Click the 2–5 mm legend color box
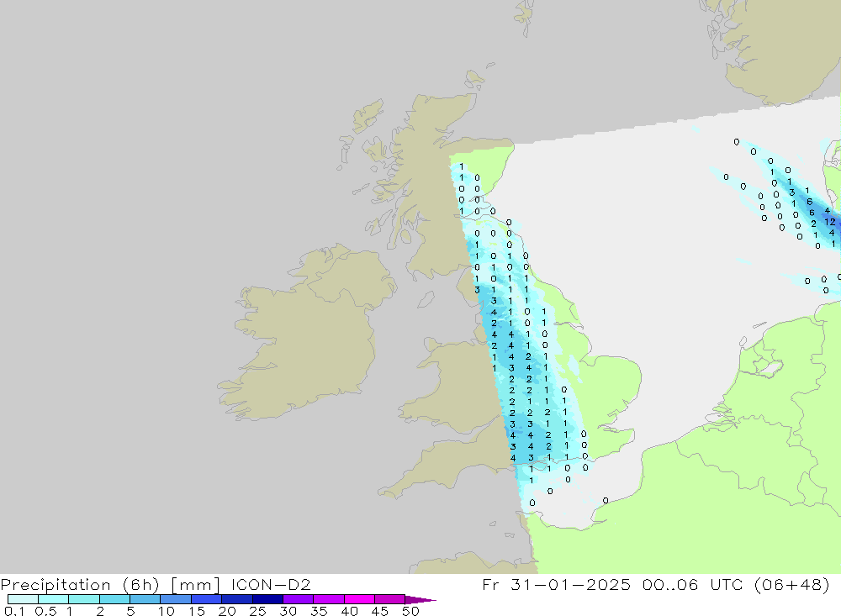Screen dimensions: 841x616 [114, 599]
